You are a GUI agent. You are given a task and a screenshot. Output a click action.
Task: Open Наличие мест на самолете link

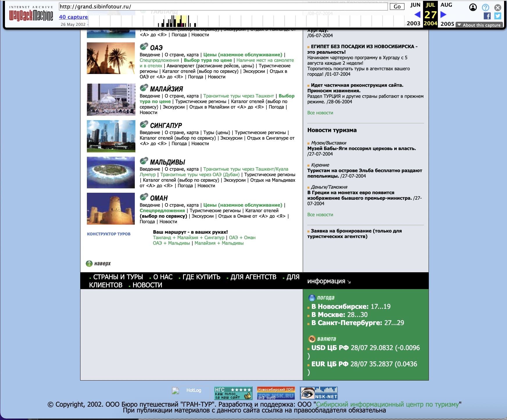tap(265, 60)
